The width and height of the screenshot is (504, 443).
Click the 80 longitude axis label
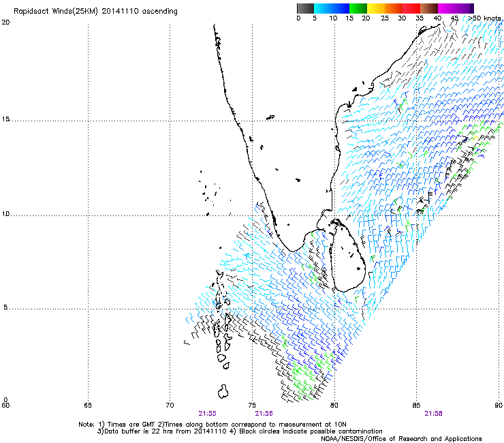coord(334,405)
